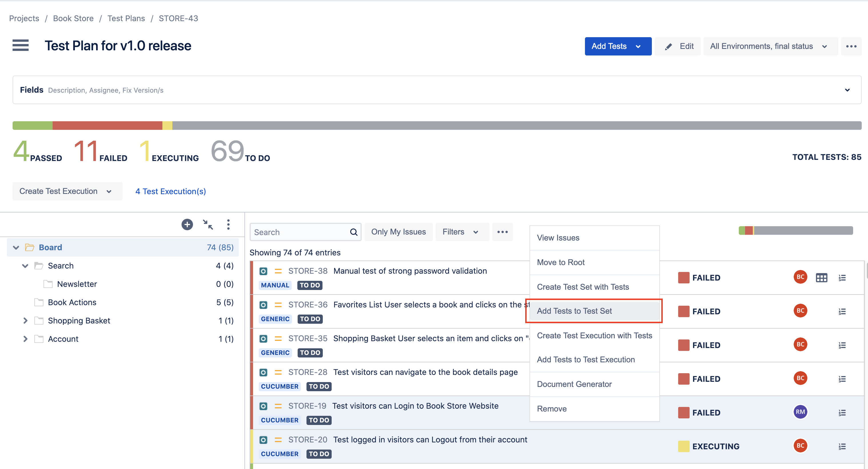Click the TOTAL TESTS: 85 text
This screenshot has width=868, height=469.
[x=827, y=157]
